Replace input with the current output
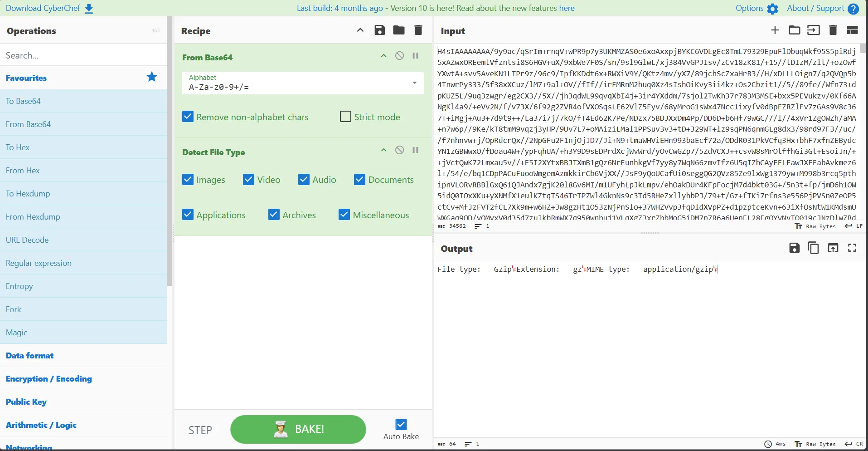This screenshot has width=868, height=451. [833, 248]
